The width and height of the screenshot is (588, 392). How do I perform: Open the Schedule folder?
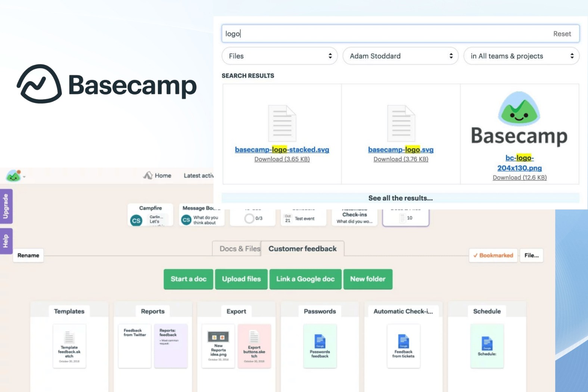[x=487, y=311]
